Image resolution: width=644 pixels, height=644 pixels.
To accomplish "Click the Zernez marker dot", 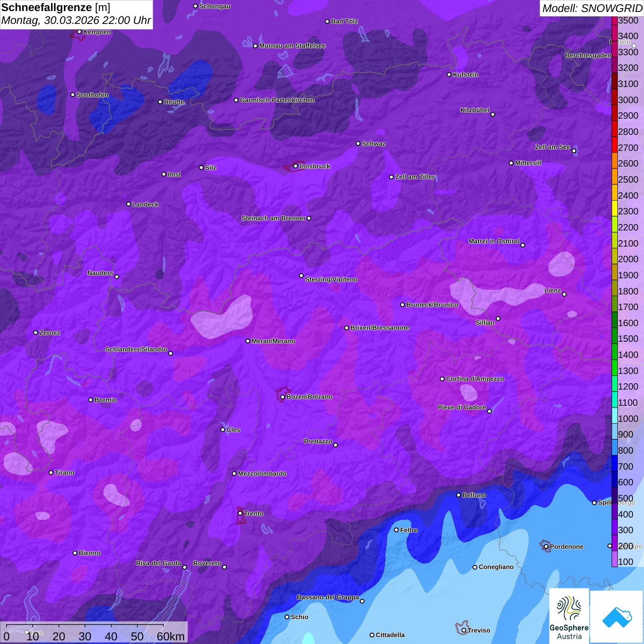I will coord(35,333).
